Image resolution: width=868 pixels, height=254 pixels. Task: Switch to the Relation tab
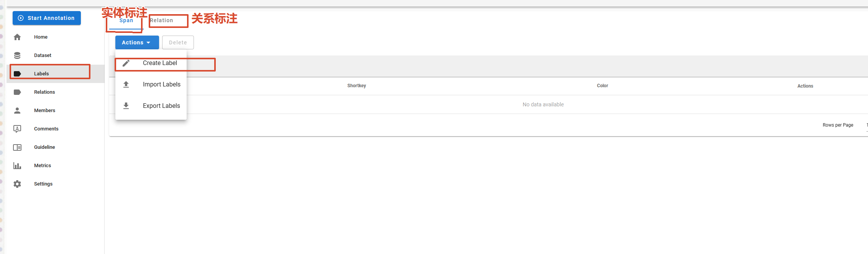tap(161, 20)
